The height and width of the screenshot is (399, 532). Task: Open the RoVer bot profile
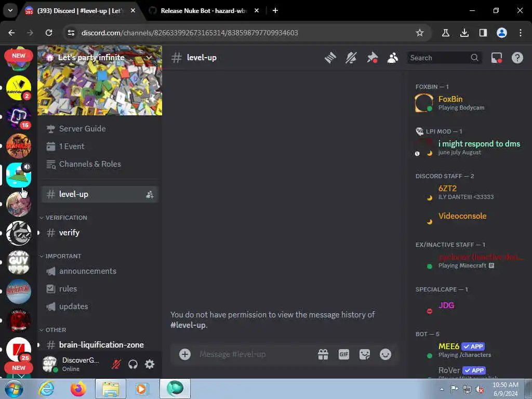(x=468, y=371)
